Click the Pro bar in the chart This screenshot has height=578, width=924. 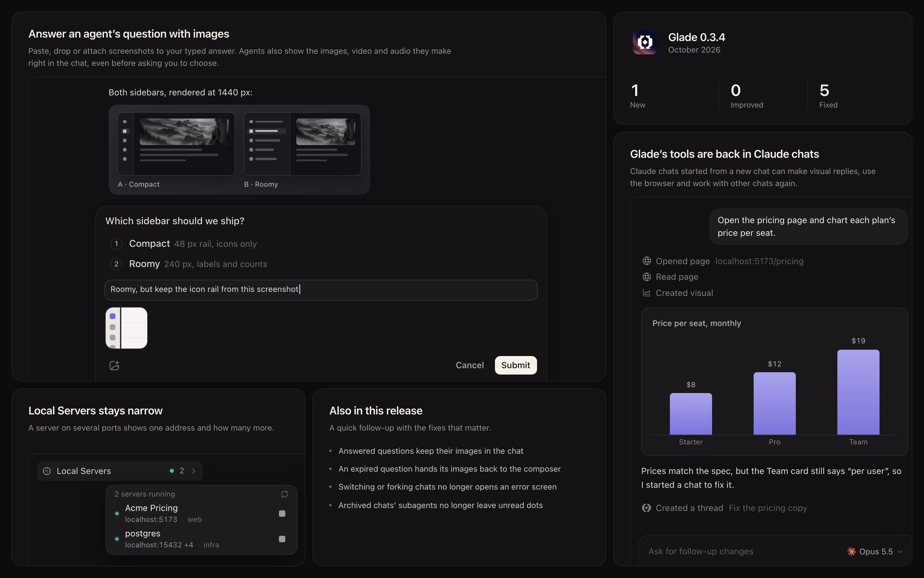pos(774,403)
